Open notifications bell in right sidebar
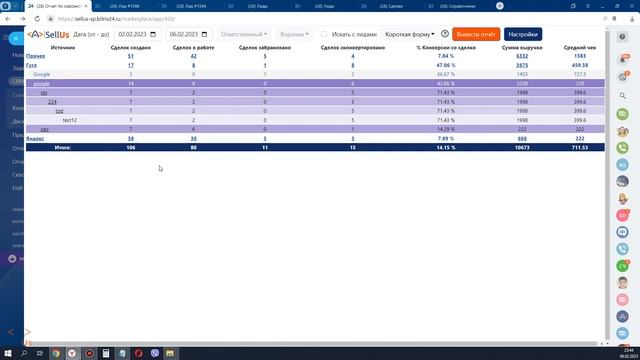640x360 pixels. pyautogui.click(x=623, y=59)
